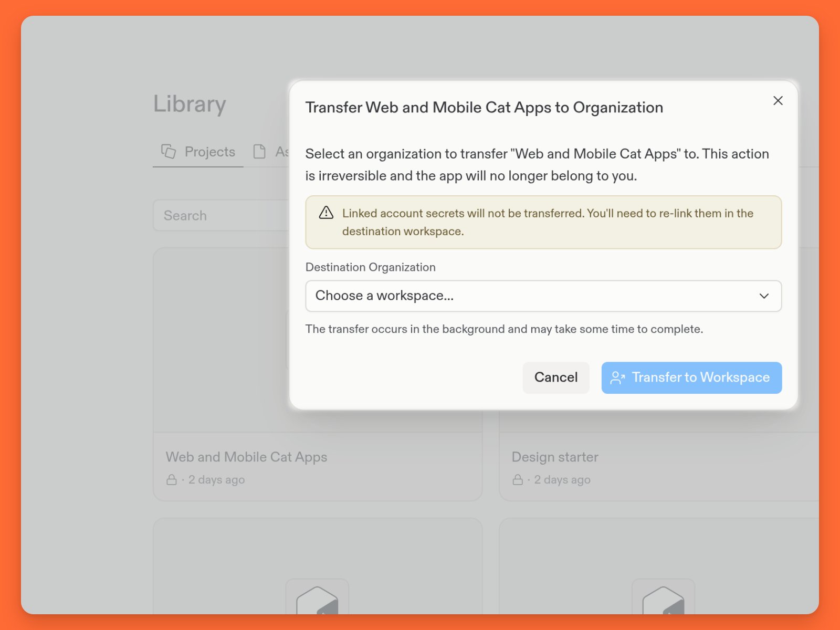This screenshot has width=840, height=630.
Task: Click the Destination Organization label
Action: 371,267
